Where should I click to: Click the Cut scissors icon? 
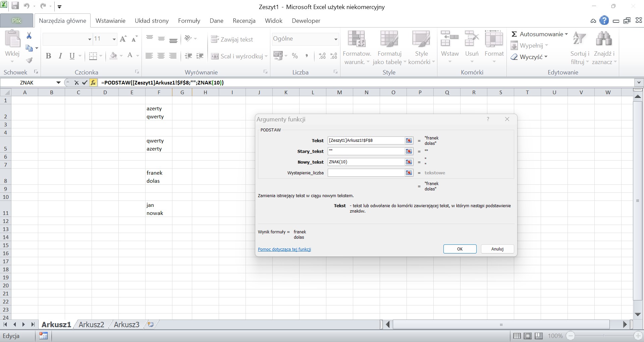[x=29, y=36]
